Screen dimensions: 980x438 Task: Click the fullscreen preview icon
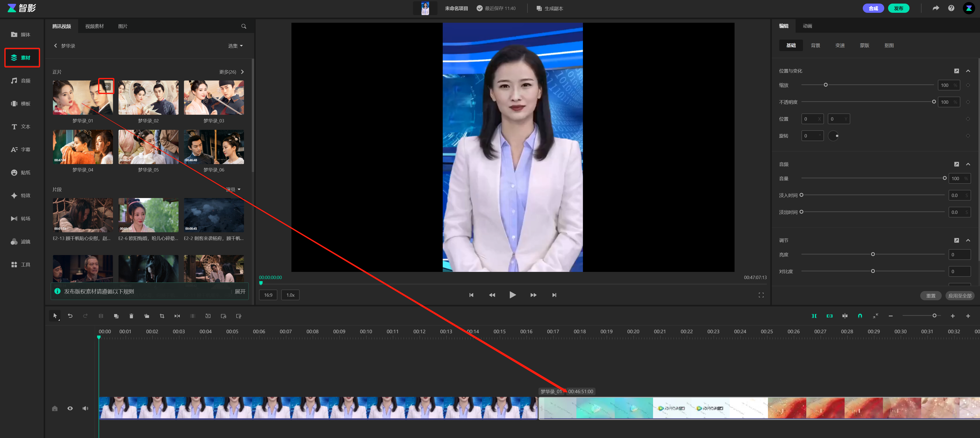[x=761, y=295]
